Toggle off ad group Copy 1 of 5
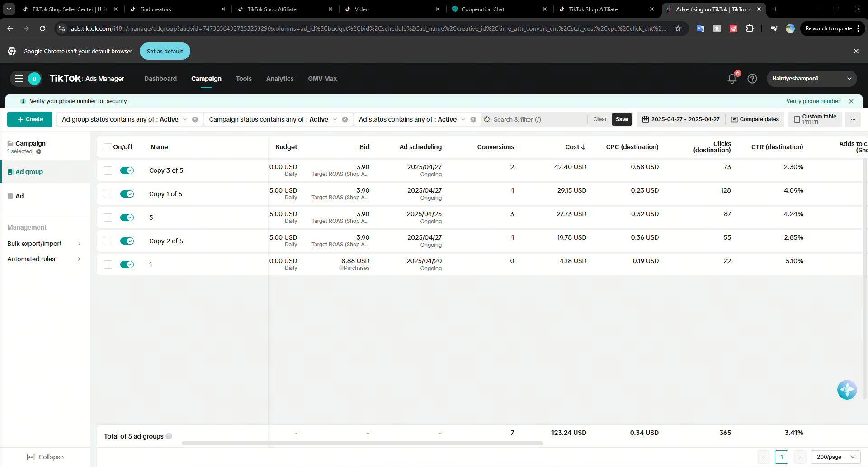868x467 pixels. (127, 194)
